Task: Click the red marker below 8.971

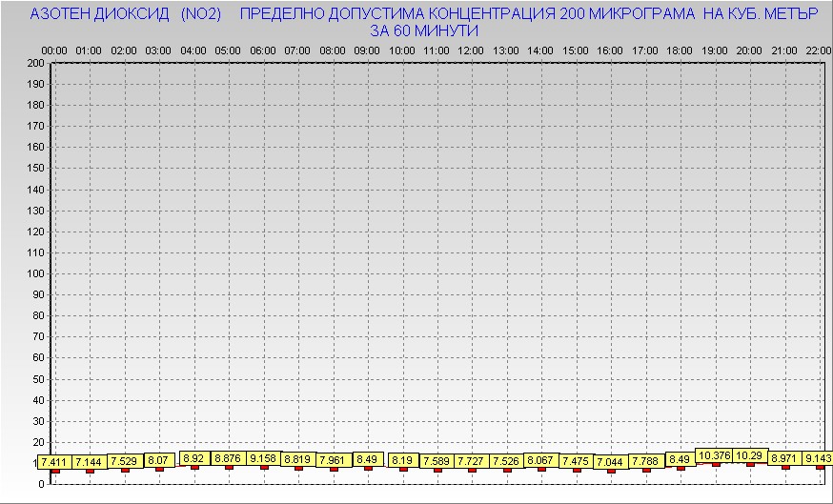Action: (x=785, y=467)
